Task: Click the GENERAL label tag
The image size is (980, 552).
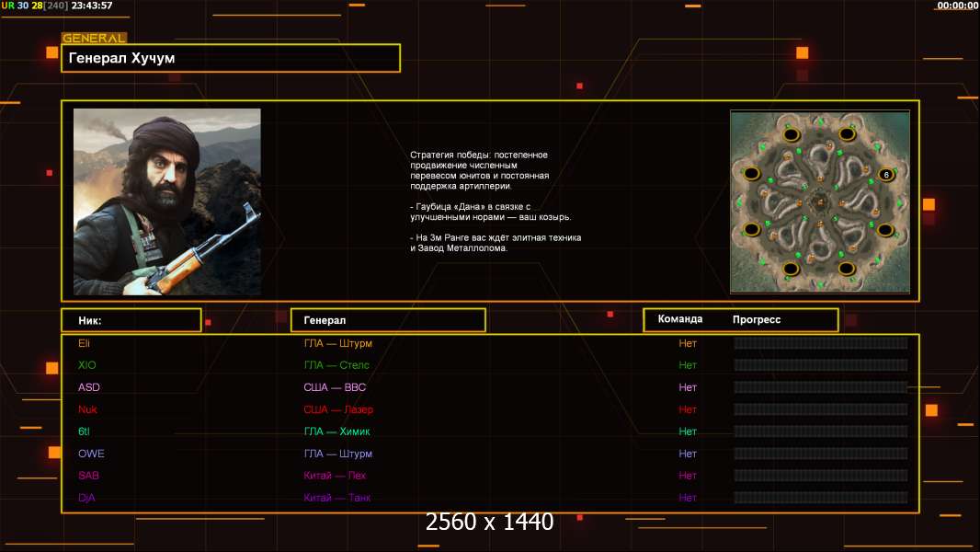Action: click(x=94, y=39)
